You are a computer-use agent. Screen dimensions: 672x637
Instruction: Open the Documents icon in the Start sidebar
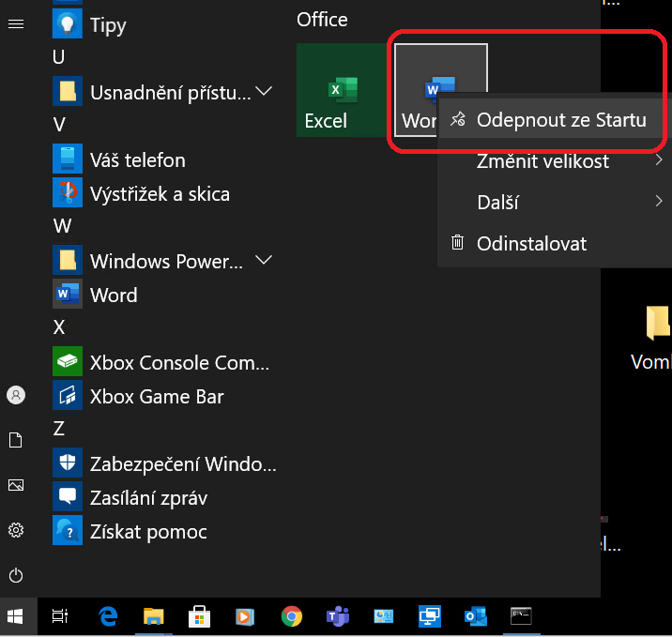[x=16, y=440]
